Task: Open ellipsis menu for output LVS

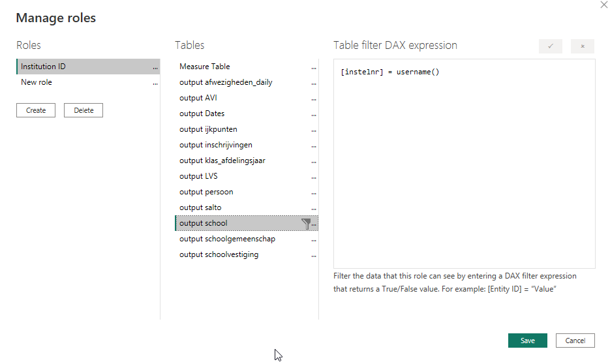Action: coord(314,177)
